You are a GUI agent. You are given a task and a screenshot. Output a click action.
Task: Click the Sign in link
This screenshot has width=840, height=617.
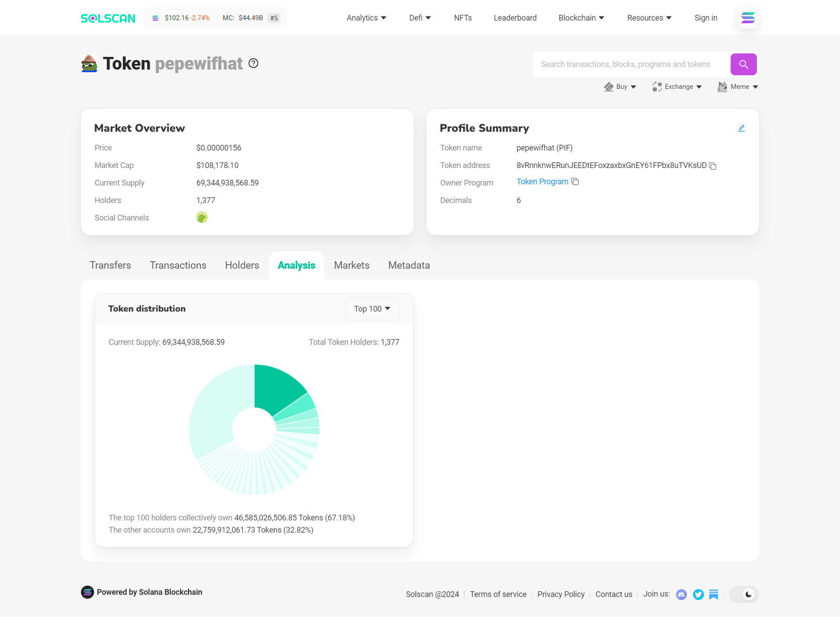[706, 18]
